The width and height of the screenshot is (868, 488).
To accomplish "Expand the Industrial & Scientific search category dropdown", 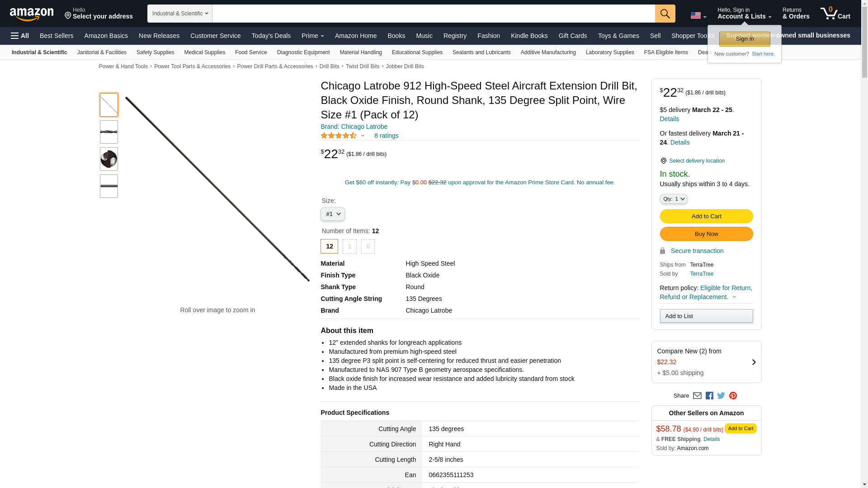I will (x=180, y=14).
